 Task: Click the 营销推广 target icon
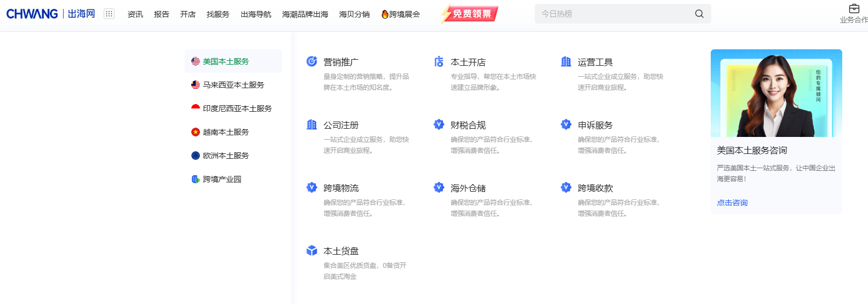pos(312,61)
